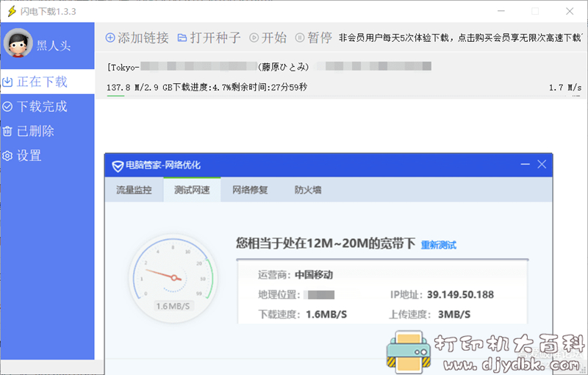Switch to 防火墙 tab
588x375 pixels.
[x=308, y=190]
